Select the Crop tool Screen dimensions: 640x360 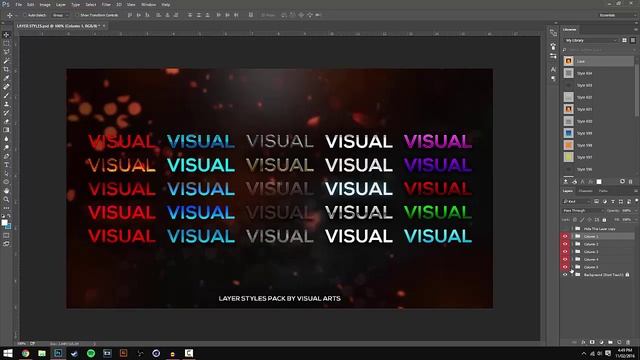[6, 69]
